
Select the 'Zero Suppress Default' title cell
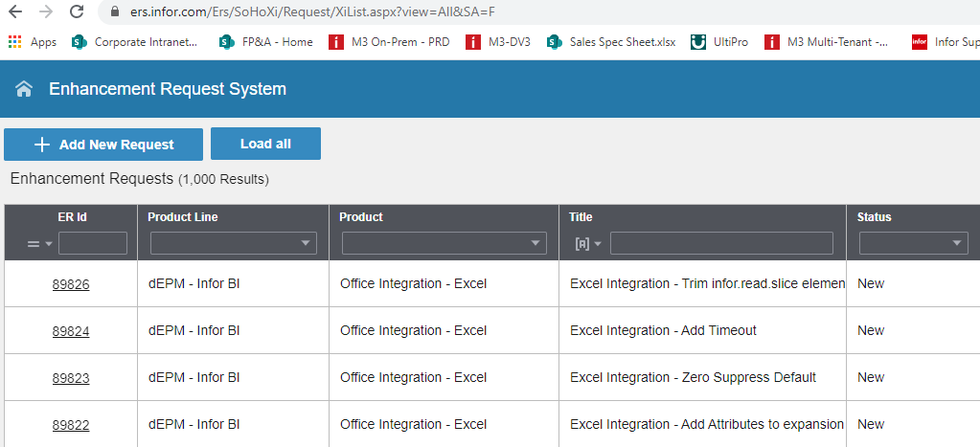(703, 377)
